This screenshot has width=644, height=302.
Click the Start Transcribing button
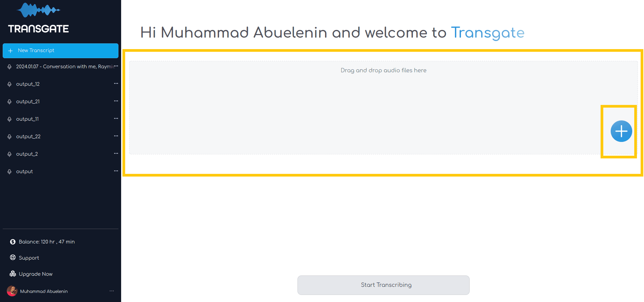pos(384,285)
